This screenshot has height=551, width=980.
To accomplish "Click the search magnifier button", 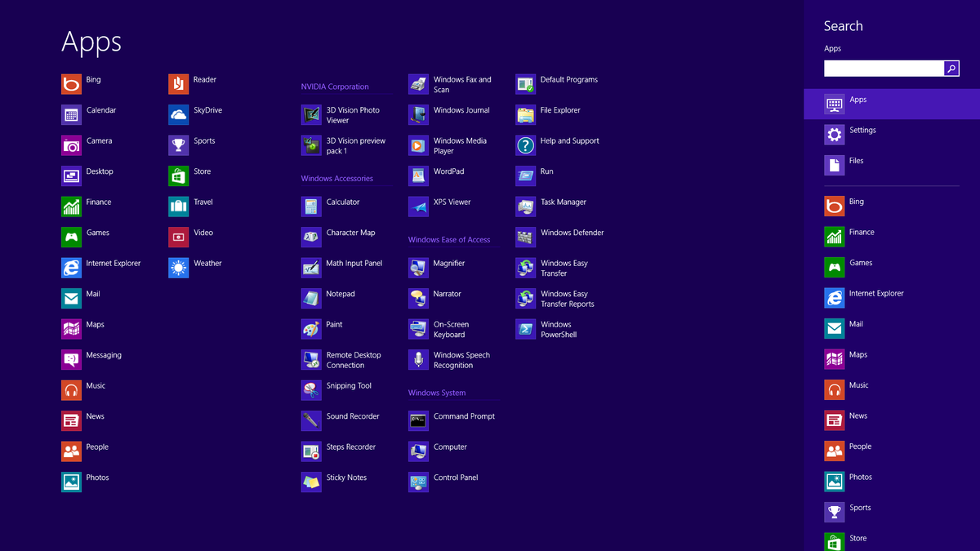I will (x=951, y=69).
